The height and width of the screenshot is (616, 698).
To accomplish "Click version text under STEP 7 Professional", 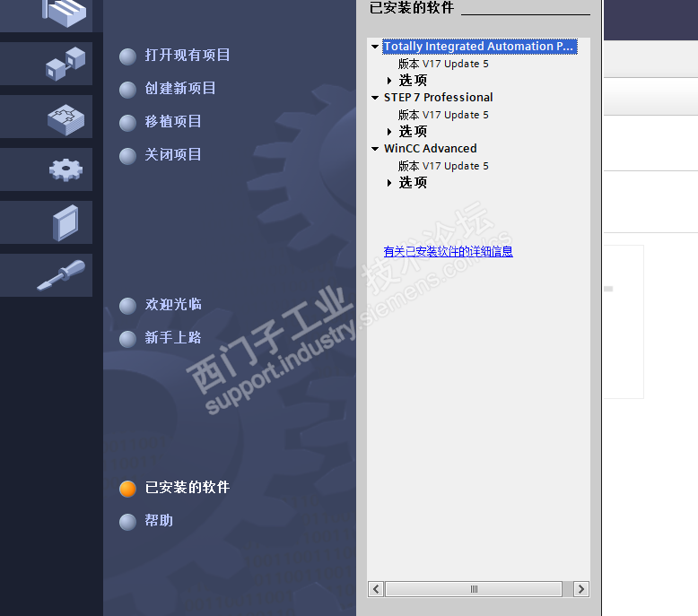I will point(443,115).
